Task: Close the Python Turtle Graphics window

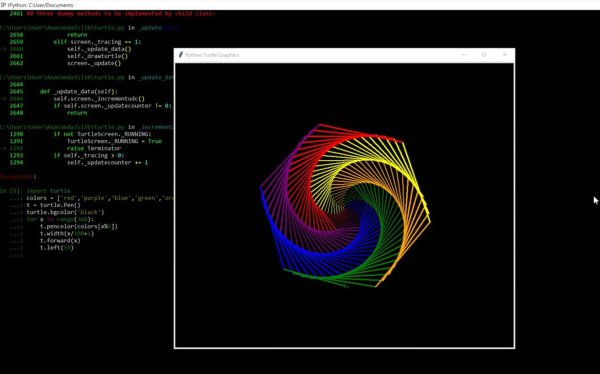Action: [504, 55]
